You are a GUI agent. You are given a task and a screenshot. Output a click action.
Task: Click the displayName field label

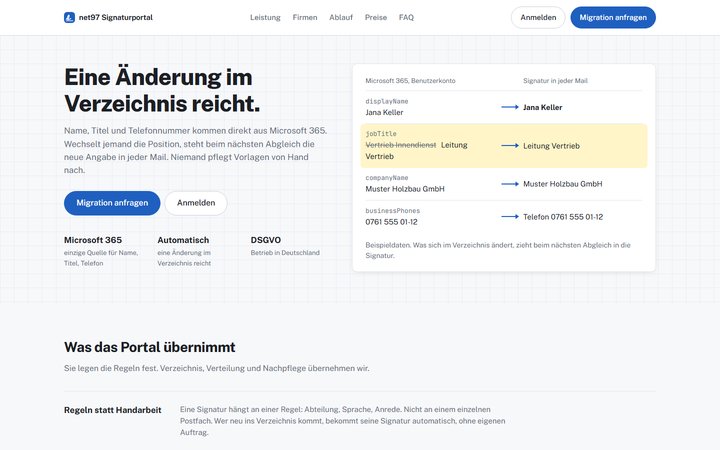click(387, 101)
